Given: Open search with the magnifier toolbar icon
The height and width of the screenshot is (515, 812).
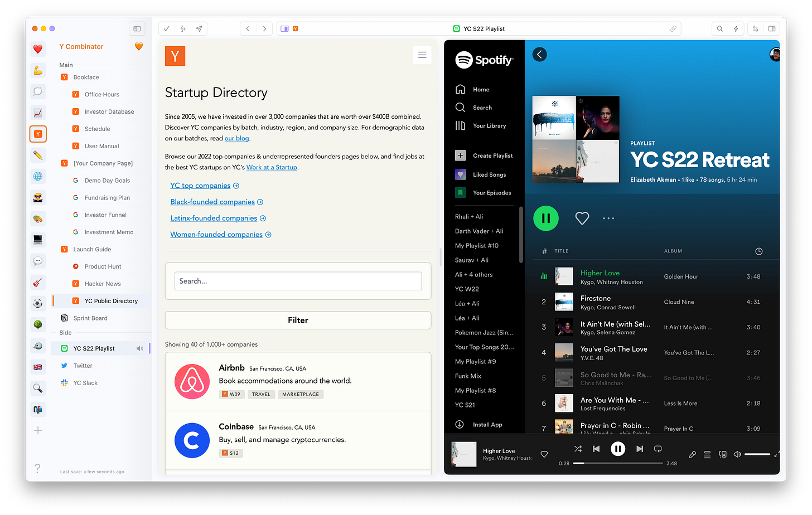Looking at the screenshot, I should pyautogui.click(x=720, y=28).
